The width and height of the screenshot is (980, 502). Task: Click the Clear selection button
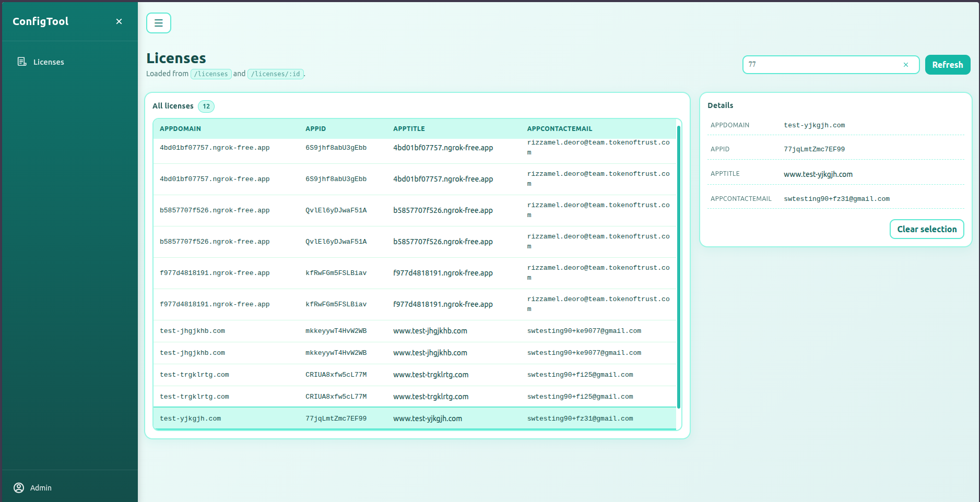(x=926, y=229)
